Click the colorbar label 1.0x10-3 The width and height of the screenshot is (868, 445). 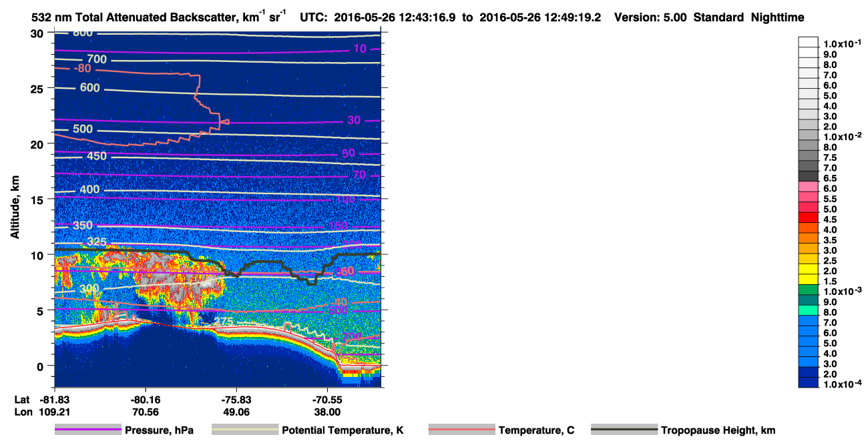click(x=841, y=291)
